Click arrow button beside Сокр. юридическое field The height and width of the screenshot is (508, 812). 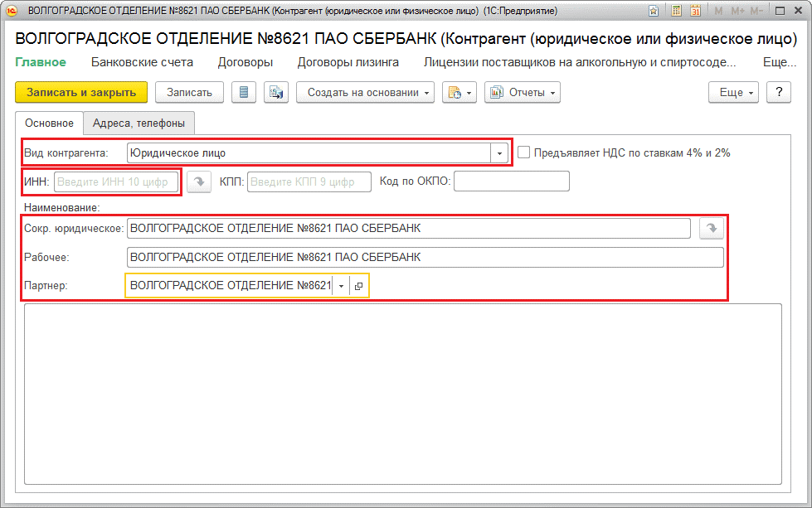pos(712,228)
